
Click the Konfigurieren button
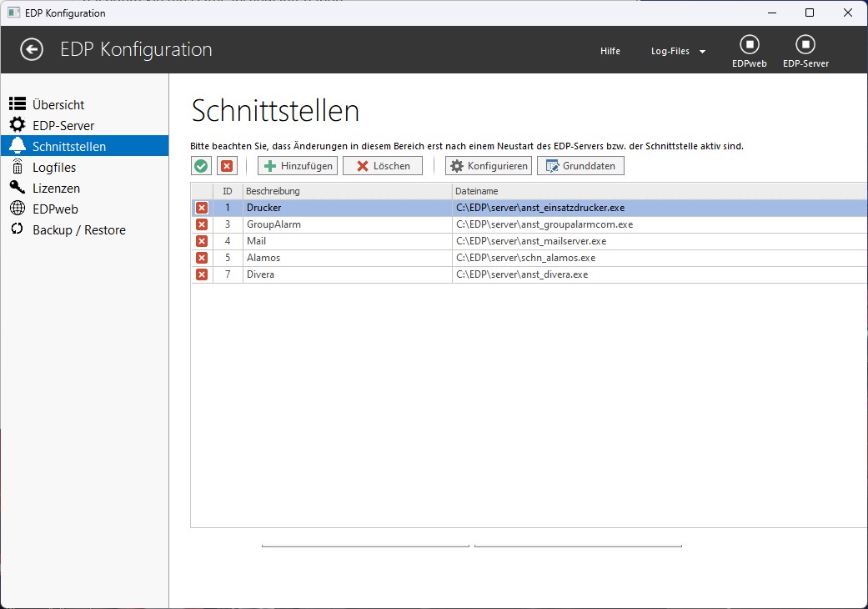pyautogui.click(x=489, y=165)
